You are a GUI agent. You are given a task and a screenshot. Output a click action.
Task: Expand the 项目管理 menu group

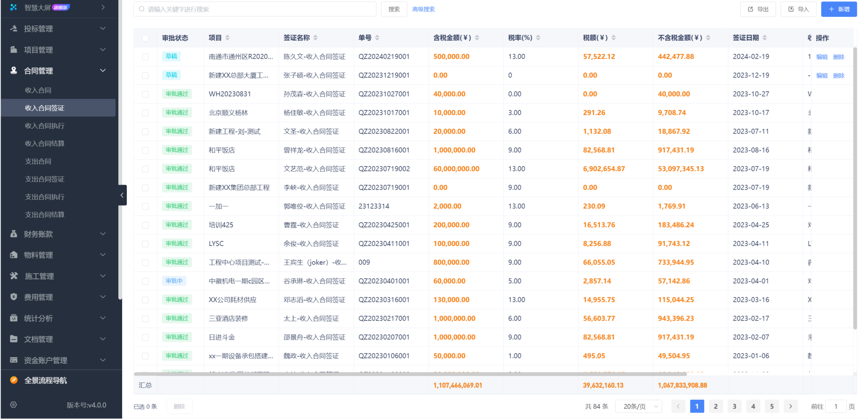click(x=58, y=50)
